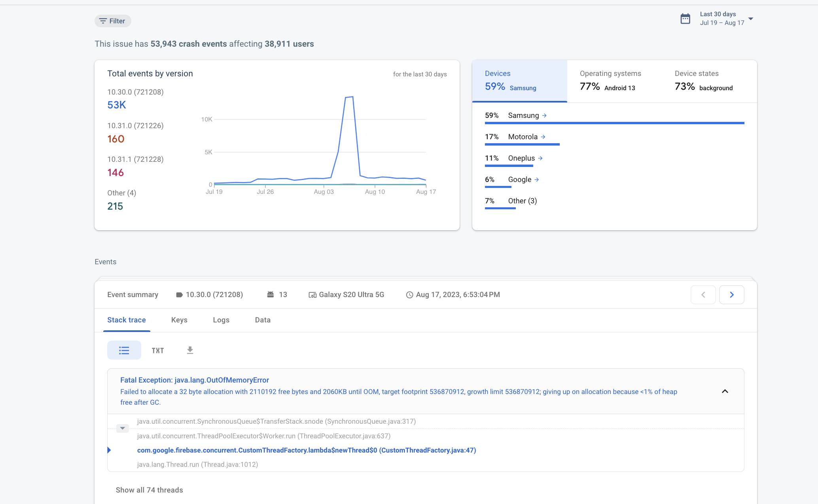818x504 pixels.
Task: Show all 74 threads
Action: click(149, 490)
